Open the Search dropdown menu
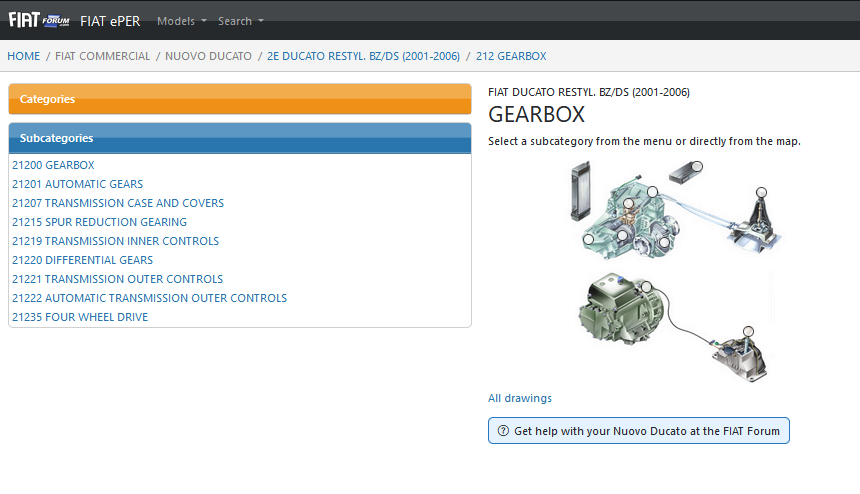860x494 pixels. pos(241,21)
